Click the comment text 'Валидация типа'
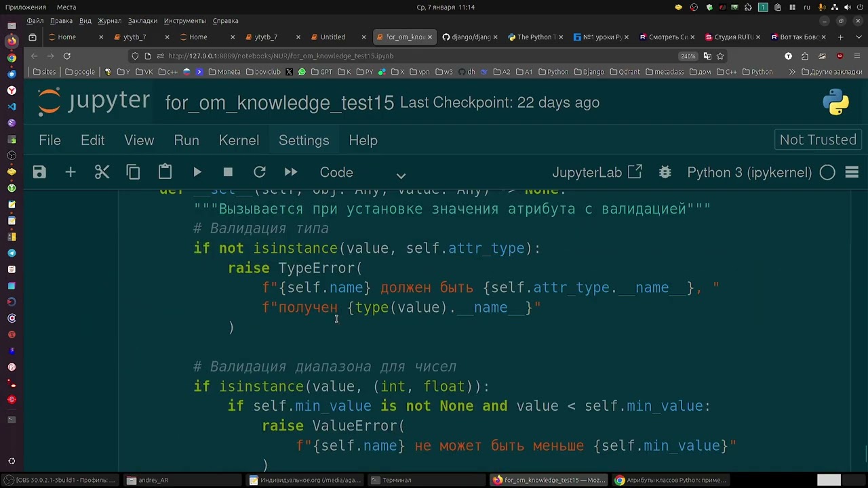 tap(269, 228)
